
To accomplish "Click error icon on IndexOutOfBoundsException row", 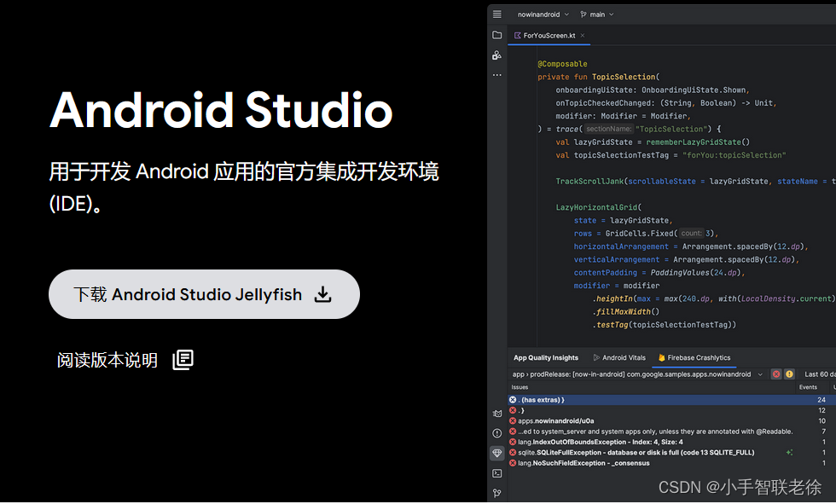I will (513, 442).
